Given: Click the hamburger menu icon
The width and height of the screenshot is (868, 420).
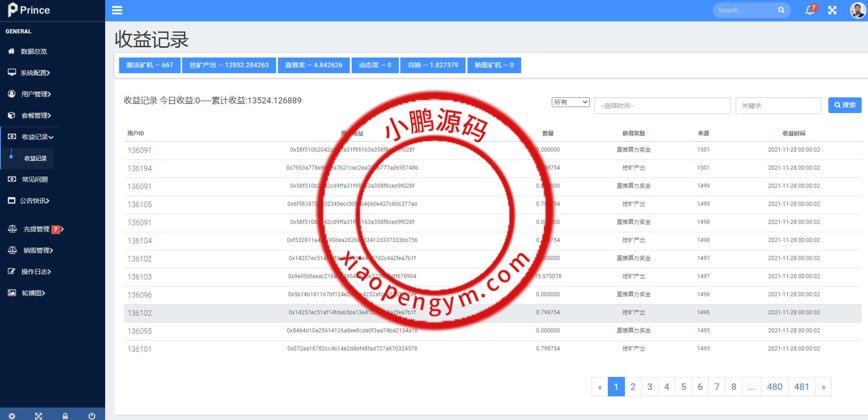Looking at the screenshot, I should (x=117, y=10).
